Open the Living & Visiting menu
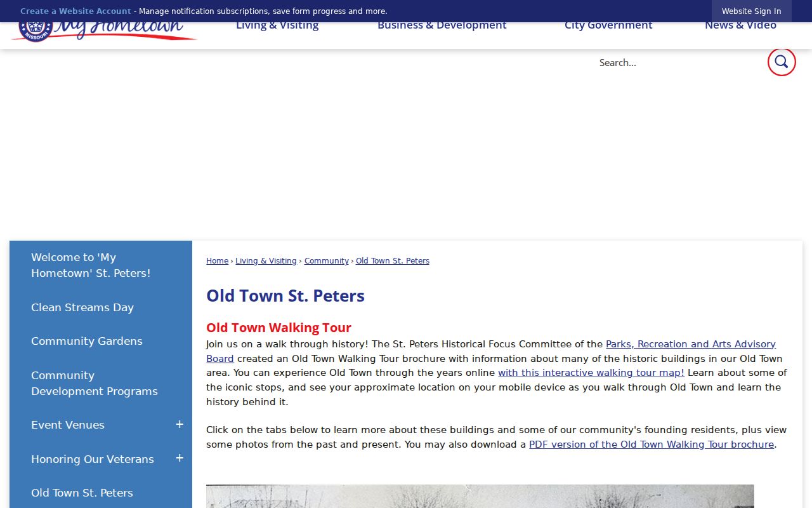 pyautogui.click(x=277, y=26)
